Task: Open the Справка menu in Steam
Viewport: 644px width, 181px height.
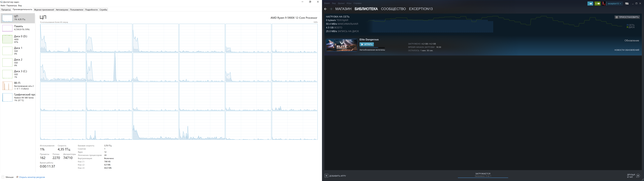Action: click(357, 3)
